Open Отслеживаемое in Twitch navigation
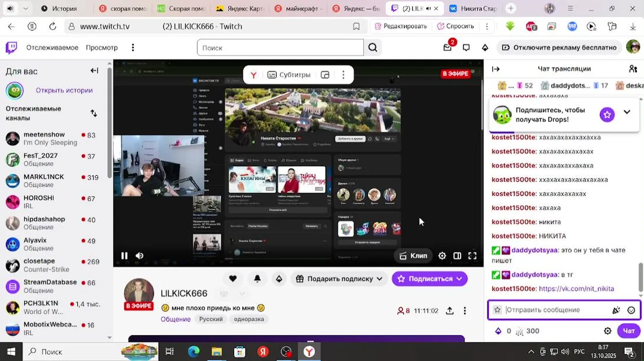The height and width of the screenshot is (361, 644). point(52,48)
